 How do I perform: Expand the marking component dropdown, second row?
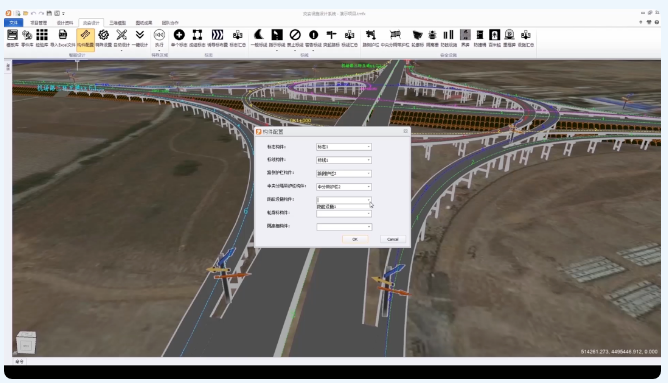point(369,160)
